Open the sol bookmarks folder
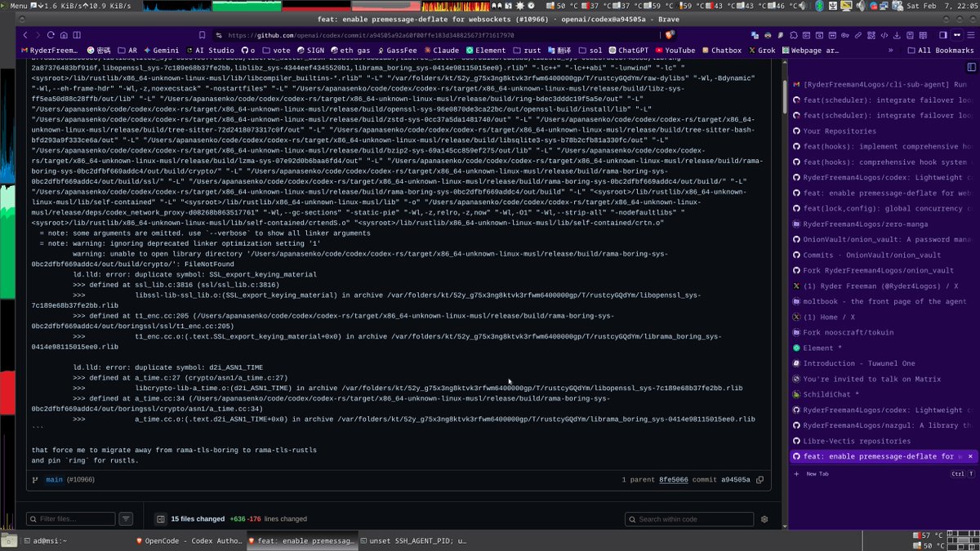 click(x=589, y=50)
